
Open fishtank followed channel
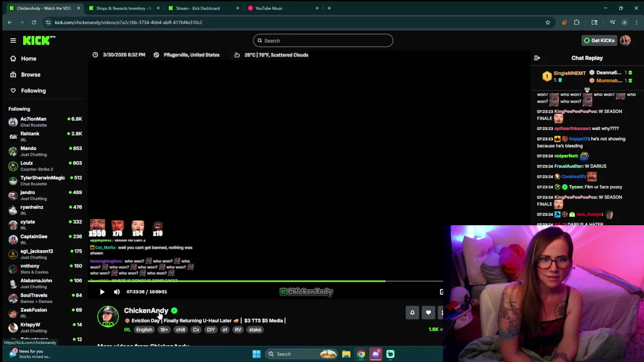45,136
